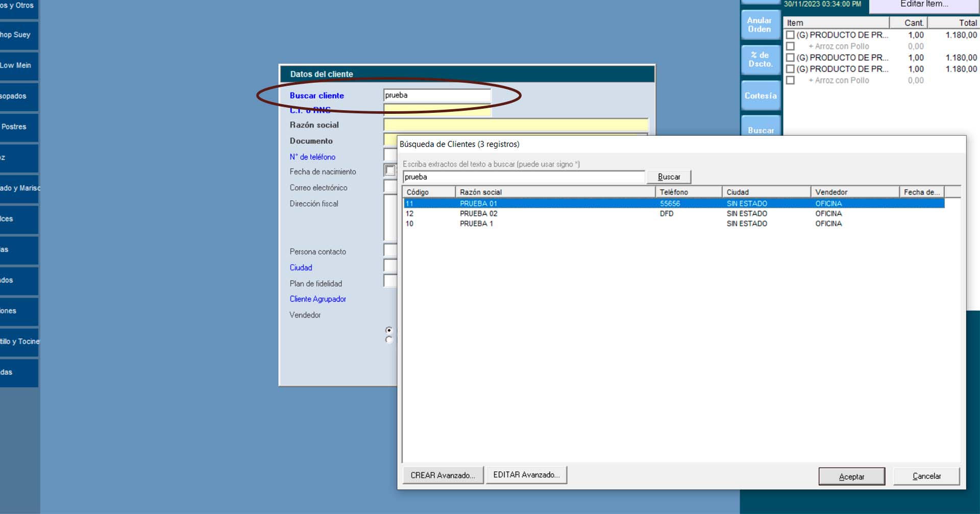Viewport: 980px width, 514px height.
Task: Click the Buscar button beside the search text
Action: (x=669, y=177)
